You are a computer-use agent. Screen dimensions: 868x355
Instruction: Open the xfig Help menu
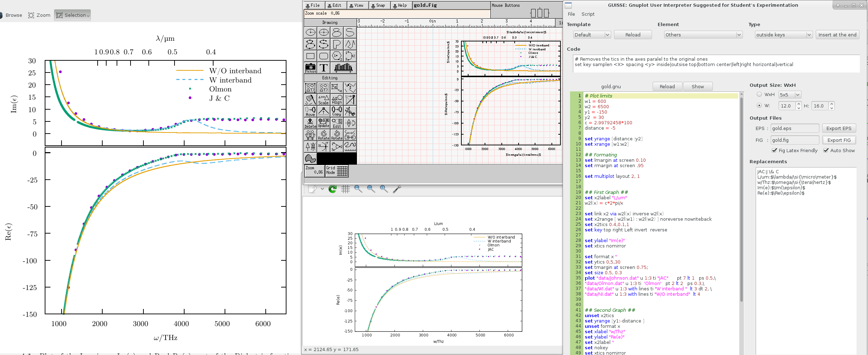pyautogui.click(x=401, y=5)
